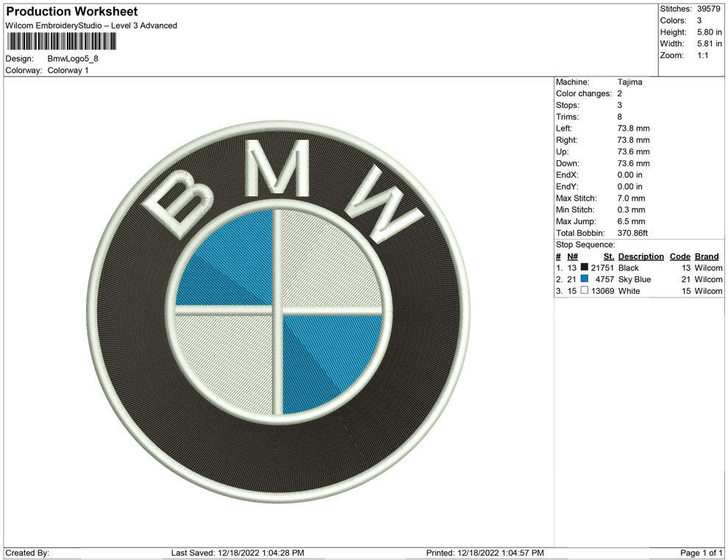This screenshot has height=560, width=728.
Task: Click the Machine value 'Tajima'
Action: click(x=629, y=82)
